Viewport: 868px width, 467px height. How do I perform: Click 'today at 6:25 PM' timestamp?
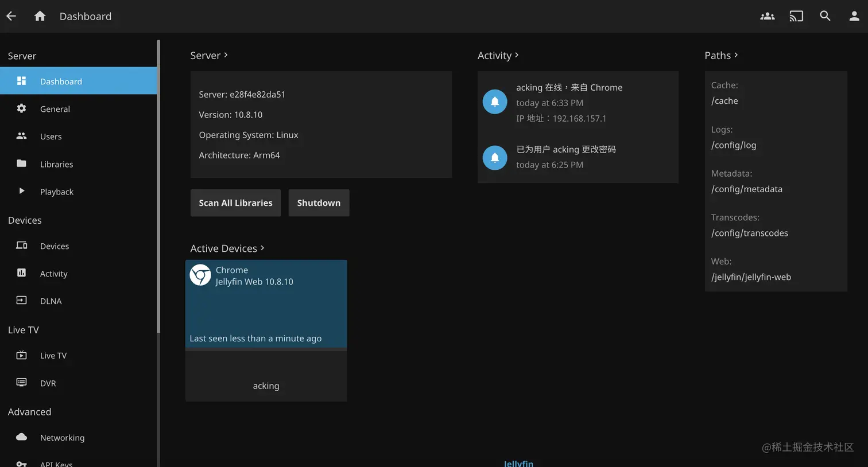[549, 165]
